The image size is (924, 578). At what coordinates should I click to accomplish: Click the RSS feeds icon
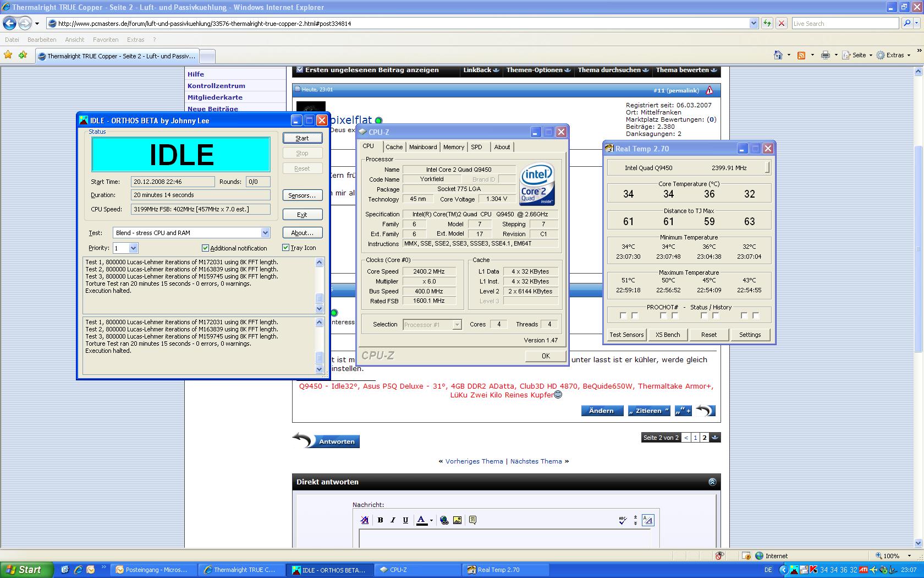pyautogui.click(x=801, y=55)
